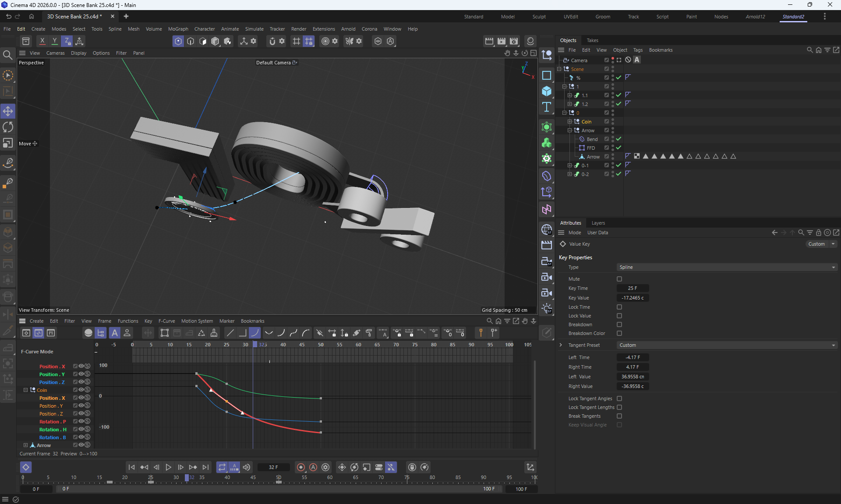This screenshot has height=504, width=841.
Task: Select the Rotation . P track
Action: (x=53, y=422)
